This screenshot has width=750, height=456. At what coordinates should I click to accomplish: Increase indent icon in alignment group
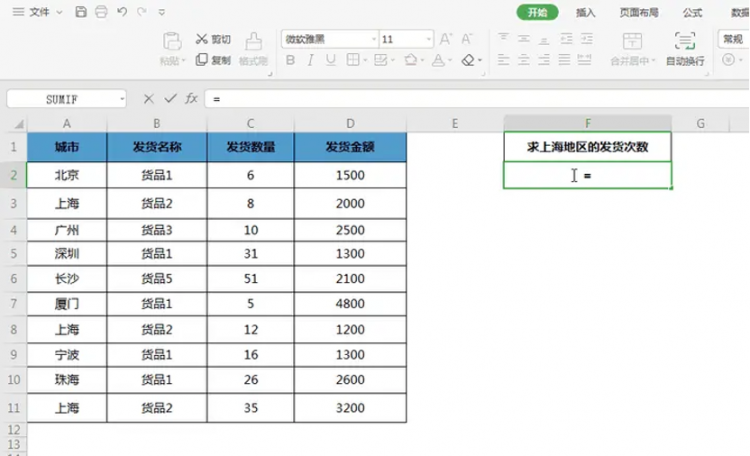click(x=587, y=38)
